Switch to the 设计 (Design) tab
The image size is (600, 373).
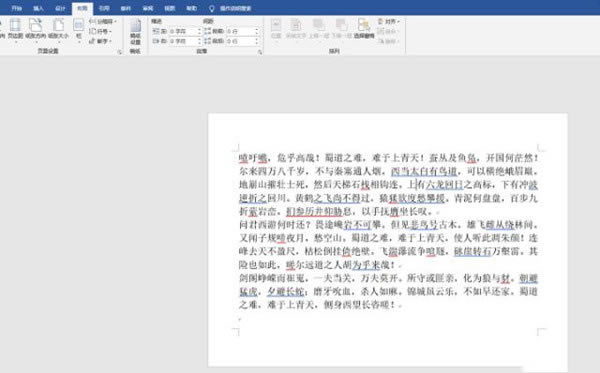60,8
